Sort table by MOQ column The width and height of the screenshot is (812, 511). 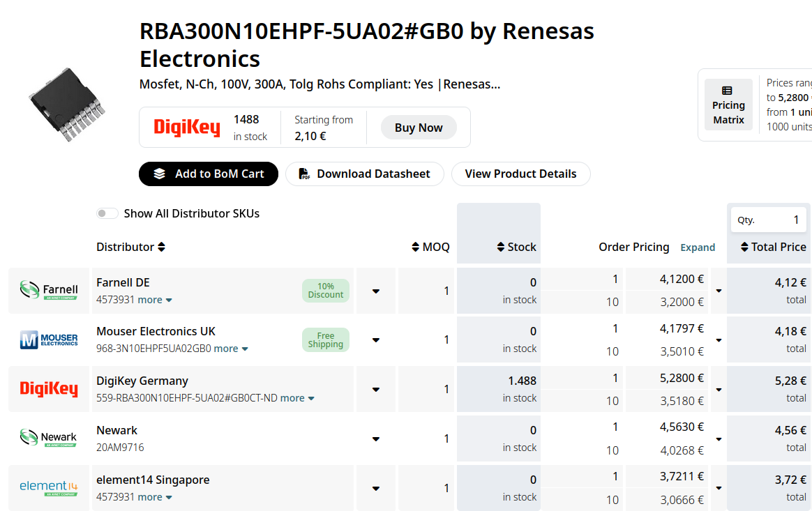click(x=430, y=247)
